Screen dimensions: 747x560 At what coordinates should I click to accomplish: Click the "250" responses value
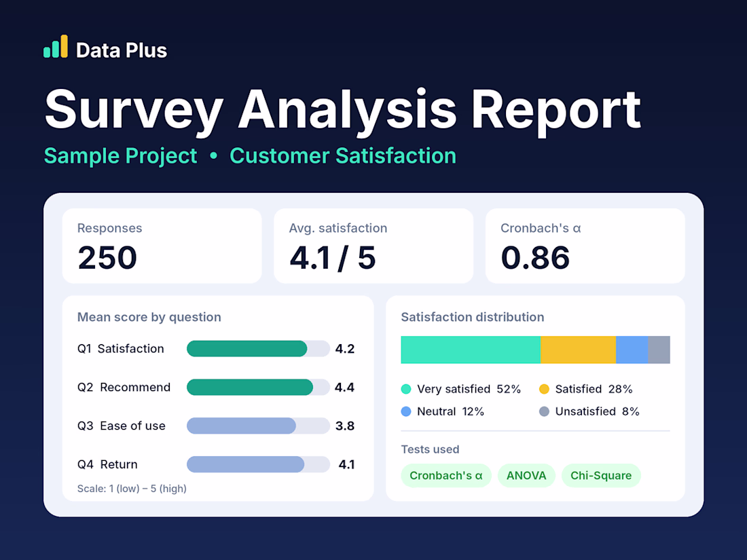(x=107, y=258)
